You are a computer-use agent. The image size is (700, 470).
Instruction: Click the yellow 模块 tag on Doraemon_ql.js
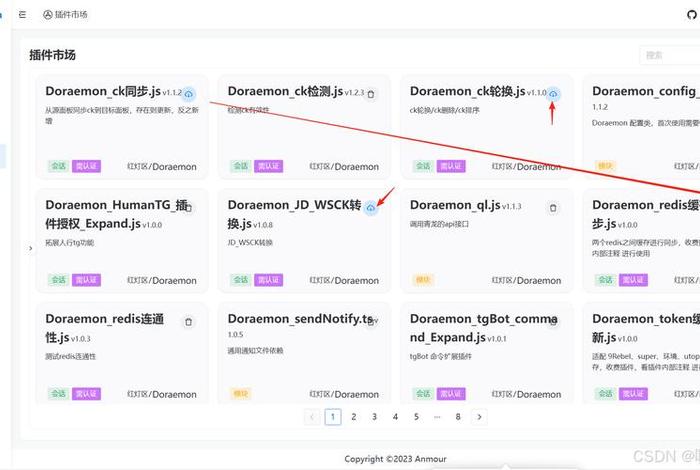coord(423,280)
